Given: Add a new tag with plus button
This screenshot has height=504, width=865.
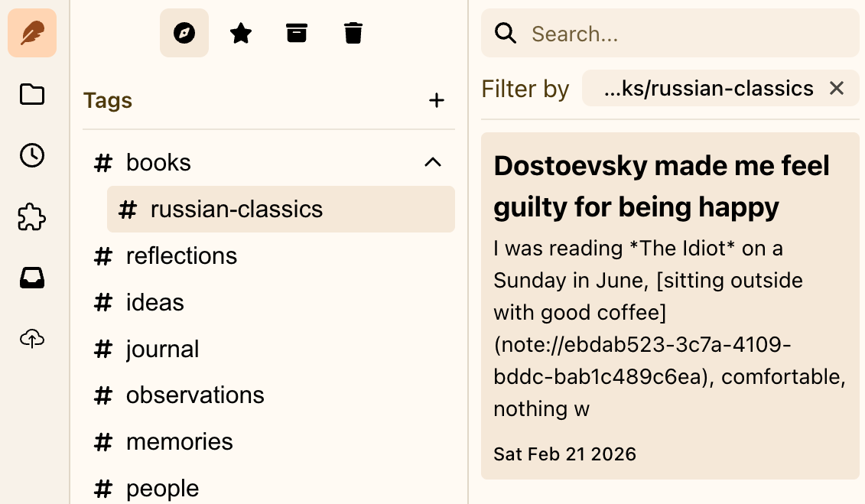Looking at the screenshot, I should click(436, 100).
